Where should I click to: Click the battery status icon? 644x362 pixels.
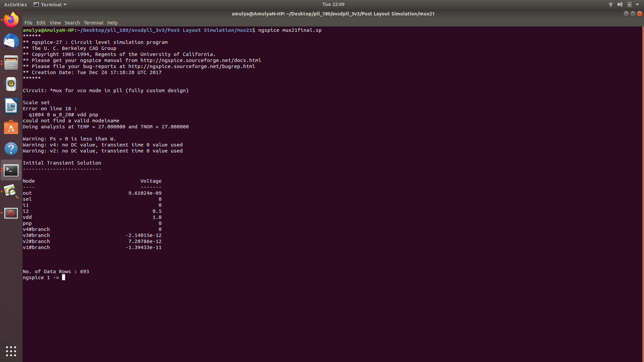click(x=630, y=4)
